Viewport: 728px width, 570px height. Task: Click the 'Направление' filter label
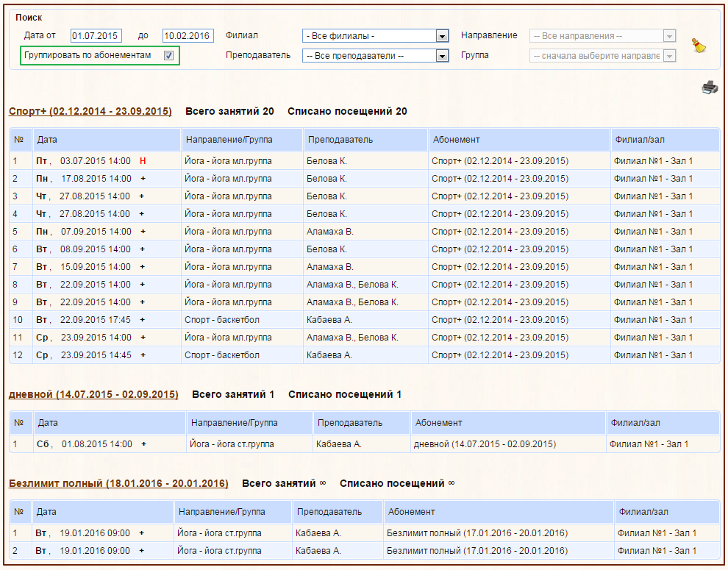[x=489, y=35]
